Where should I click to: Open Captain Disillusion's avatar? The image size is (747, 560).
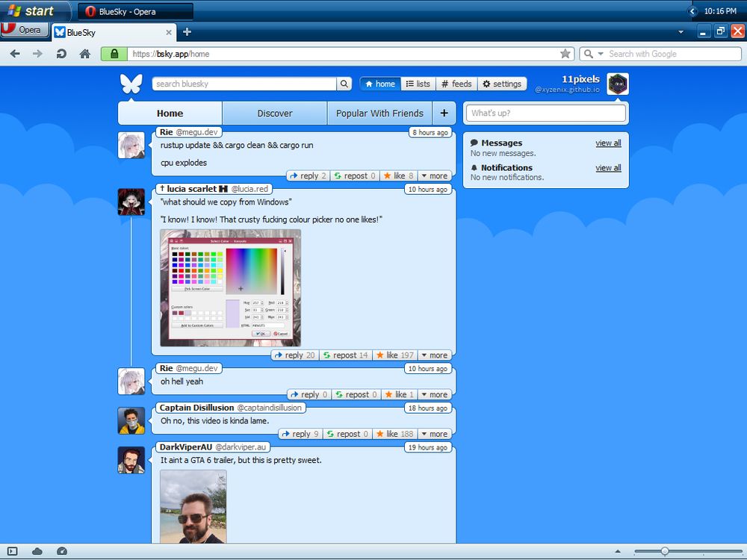tap(131, 421)
